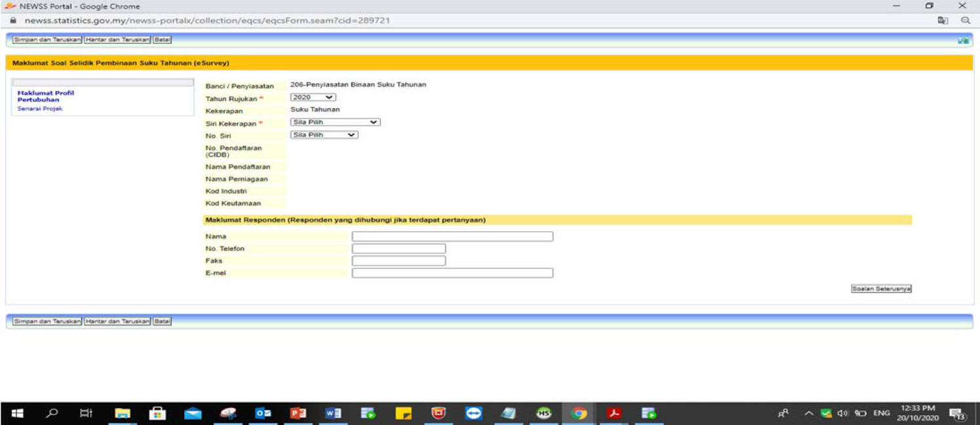
Task: Open Senarai Projek in the sidebar
Action: 40,109
